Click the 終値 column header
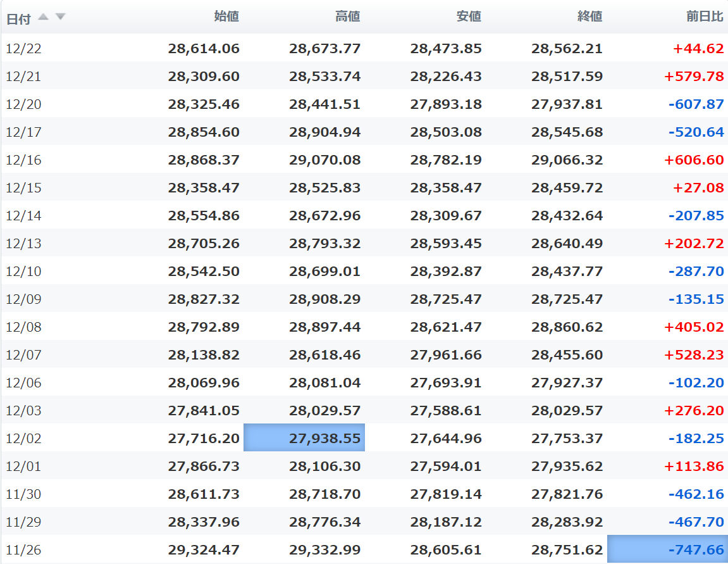The image size is (728, 564). pos(590,16)
